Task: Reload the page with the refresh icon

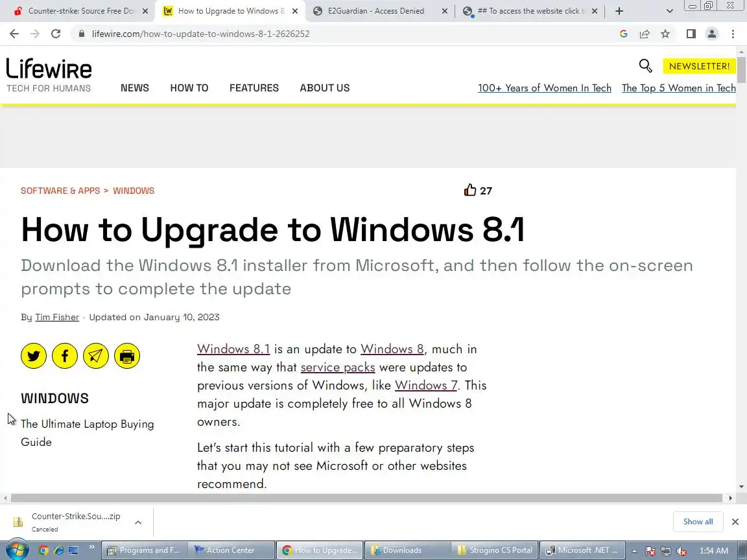Action: pyautogui.click(x=56, y=34)
